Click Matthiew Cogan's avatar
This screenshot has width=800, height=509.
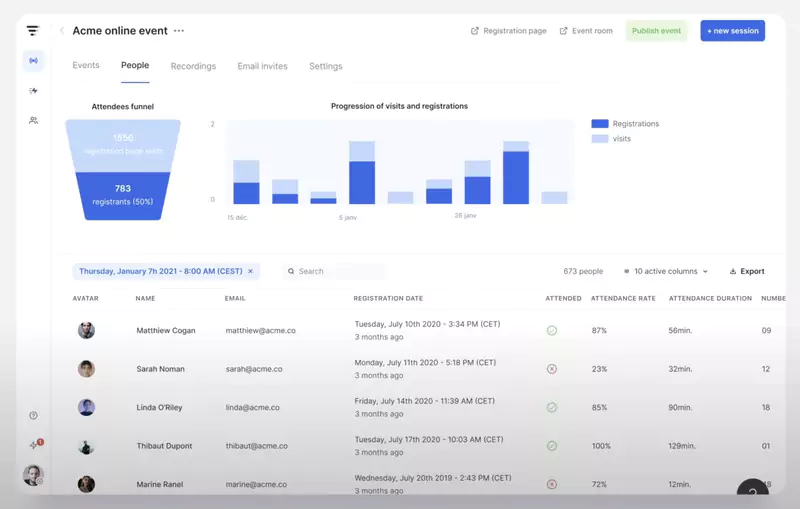click(86, 330)
